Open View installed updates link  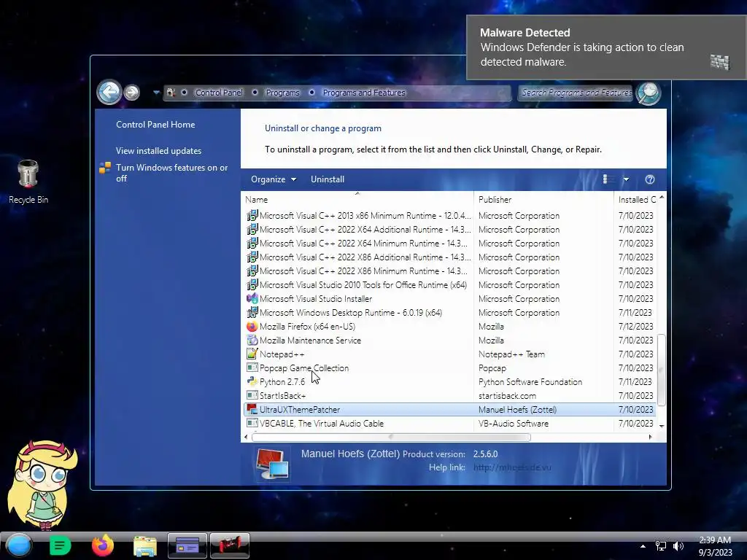[158, 150]
